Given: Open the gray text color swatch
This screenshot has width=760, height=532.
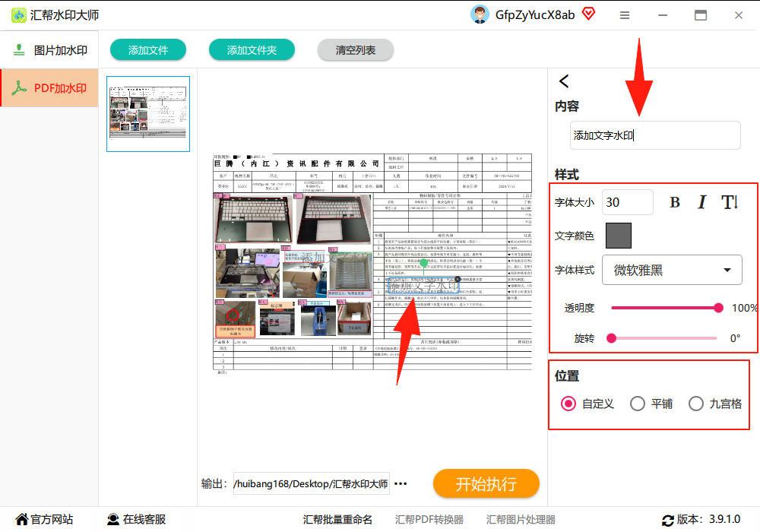Looking at the screenshot, I should 619,236.
